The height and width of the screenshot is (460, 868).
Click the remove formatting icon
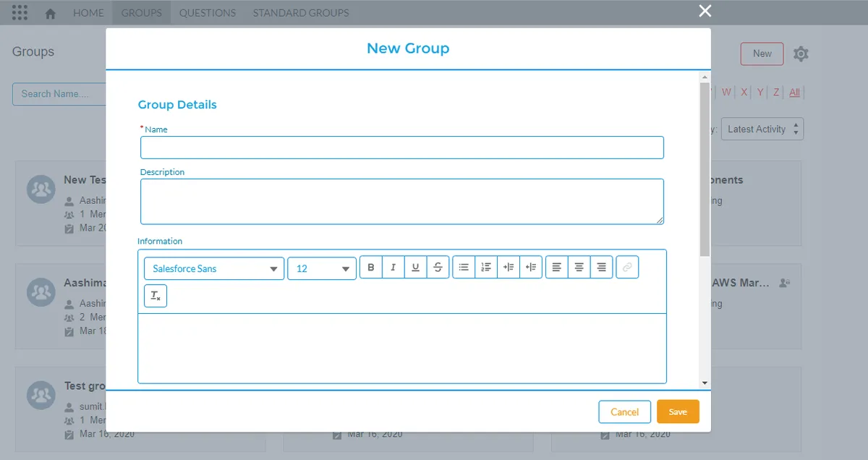point(156,296)
